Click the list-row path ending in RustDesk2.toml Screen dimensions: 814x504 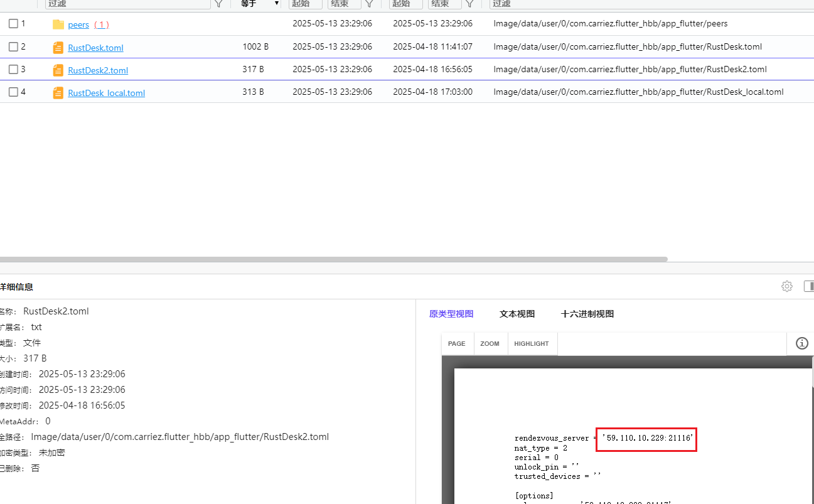coord(630,69)
